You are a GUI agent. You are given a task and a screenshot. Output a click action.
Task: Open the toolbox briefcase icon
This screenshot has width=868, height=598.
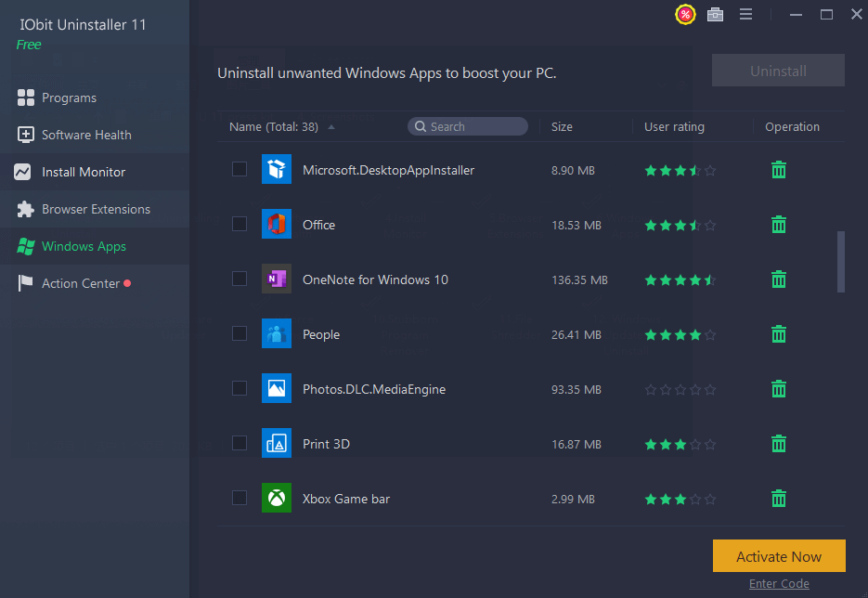715,15
